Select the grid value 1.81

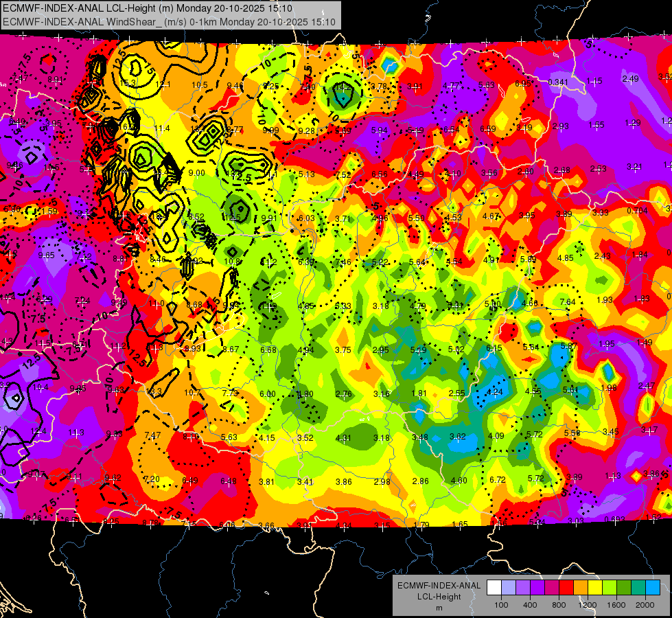[x=419, y=393]
